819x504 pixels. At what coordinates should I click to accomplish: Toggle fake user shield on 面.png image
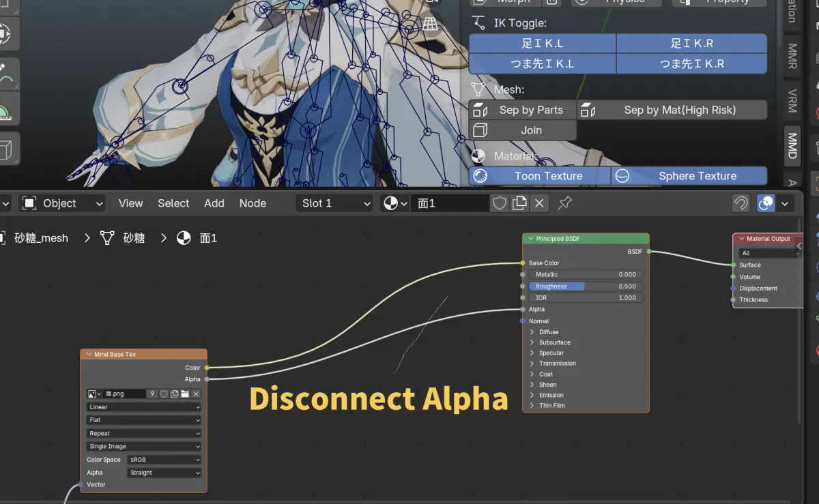pyautogui.click(x=164, y=394)
